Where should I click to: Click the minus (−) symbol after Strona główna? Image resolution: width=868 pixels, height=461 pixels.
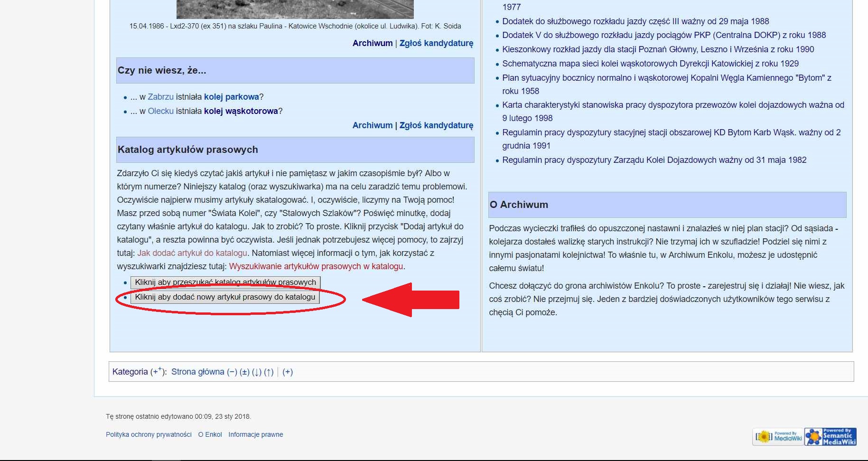pyautogui.click(x=232, y=372)
